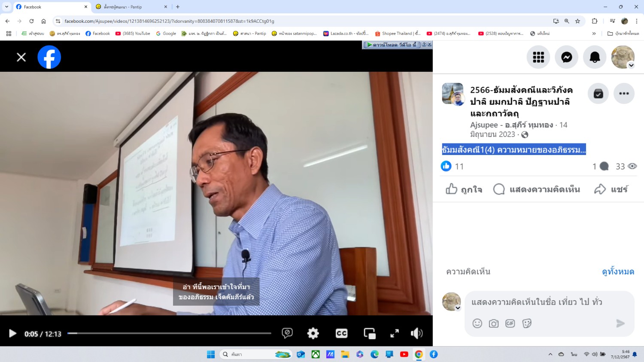644x362 pixels.
Task: Expand video to full screen
Action: 395,333
